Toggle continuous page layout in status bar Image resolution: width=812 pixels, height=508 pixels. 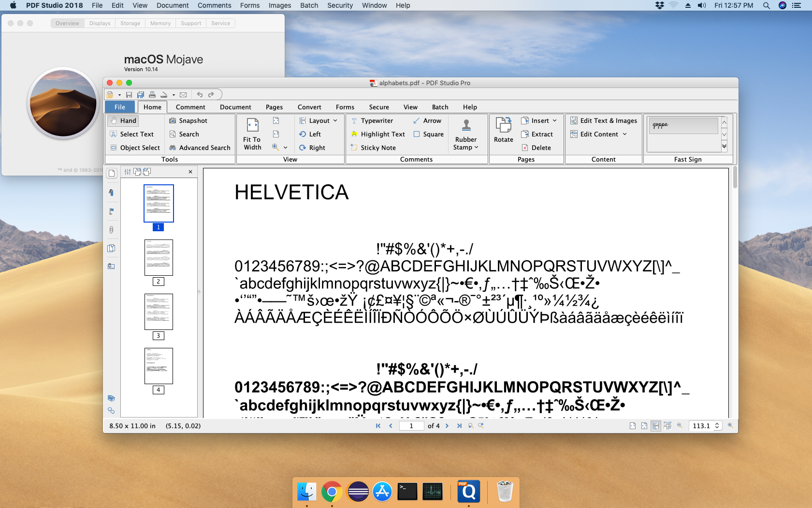(656, 426)
